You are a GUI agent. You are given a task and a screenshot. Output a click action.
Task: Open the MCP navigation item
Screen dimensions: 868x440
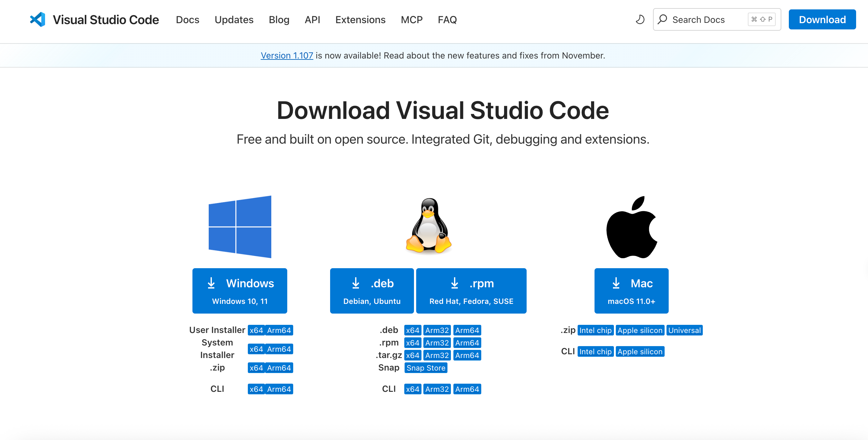point(411,19)
